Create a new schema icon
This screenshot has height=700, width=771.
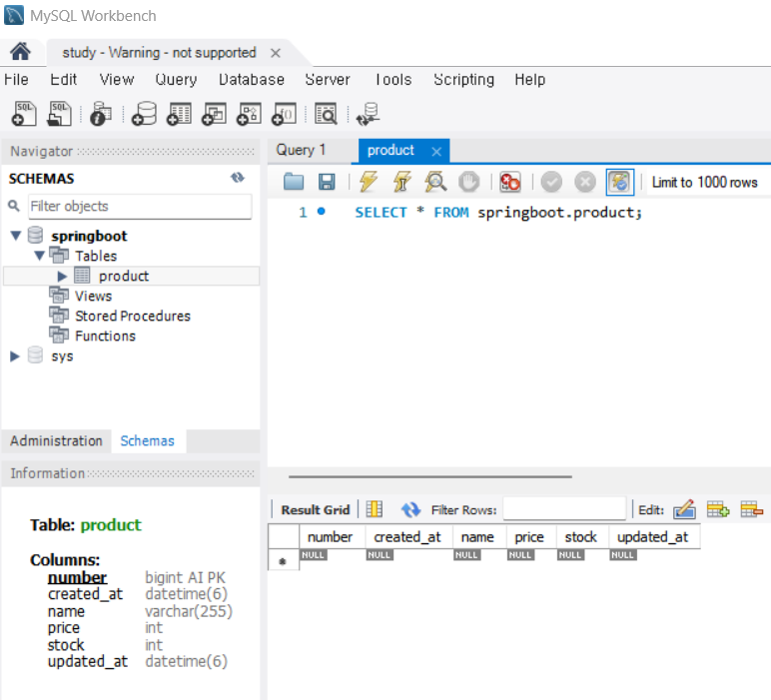pos(144,114)
